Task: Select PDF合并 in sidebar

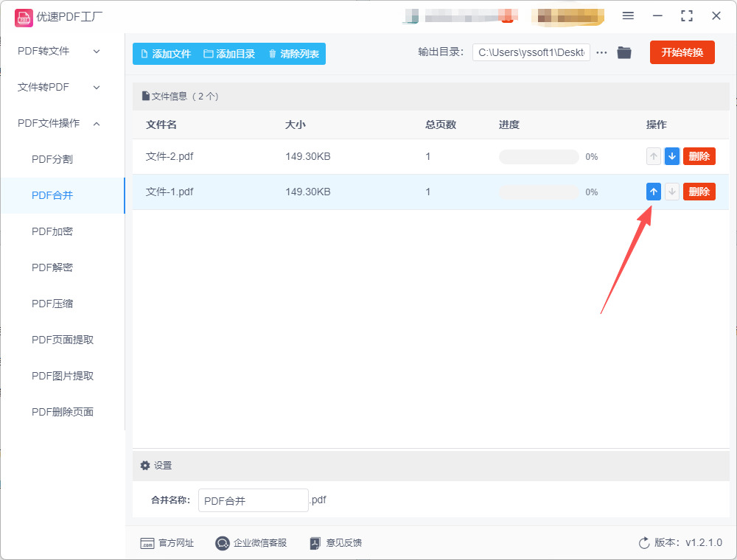Action: pos(52,195)
